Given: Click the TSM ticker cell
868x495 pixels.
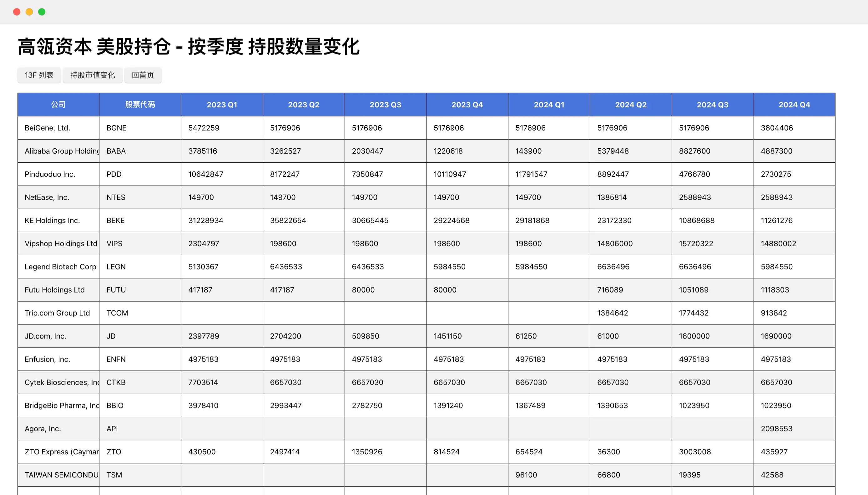Looking at the screenshot, I should click(140, 475).
